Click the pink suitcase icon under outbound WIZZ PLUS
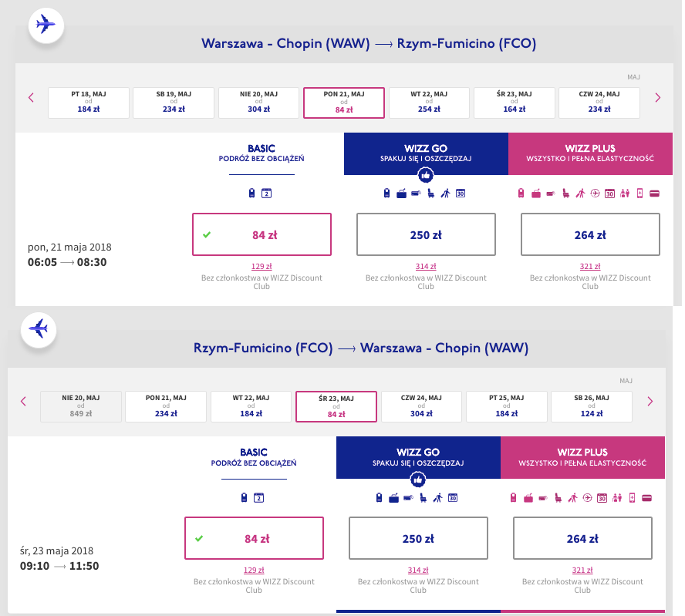The image size is (685, 616). (536, 194)
